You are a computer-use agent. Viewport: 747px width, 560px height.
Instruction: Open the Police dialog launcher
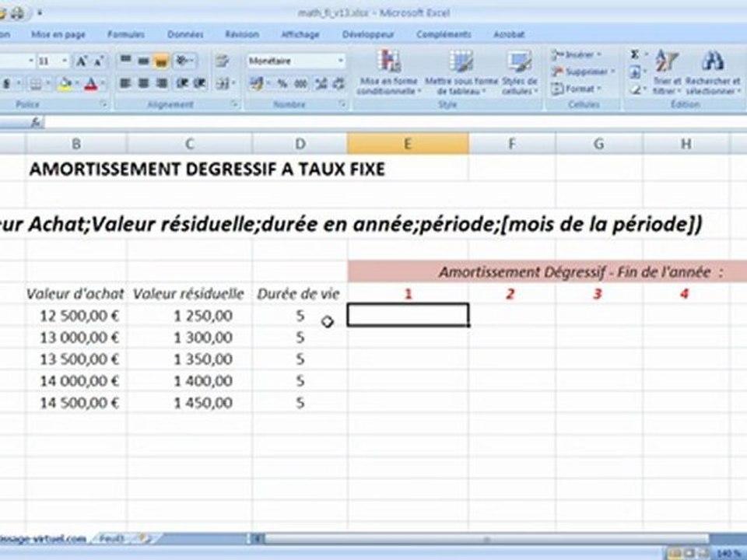103,104
